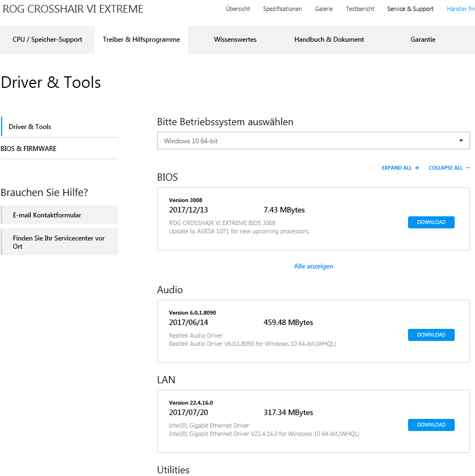The height and width of the screenshot is (476, 475).
Task: Show all BIOS versions with Alle anzeigen
Action: pyautogui.click(x=314, y=266)
